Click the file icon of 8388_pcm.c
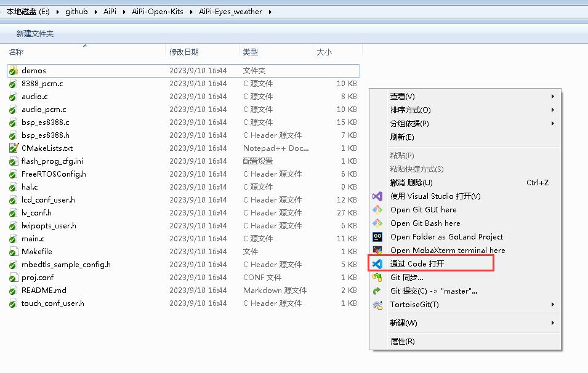588x373 pixels. click(x=14, y=84)
